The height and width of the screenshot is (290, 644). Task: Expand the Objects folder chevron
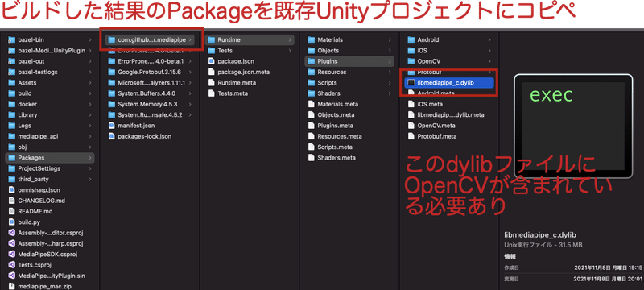(x=390, y=51)
